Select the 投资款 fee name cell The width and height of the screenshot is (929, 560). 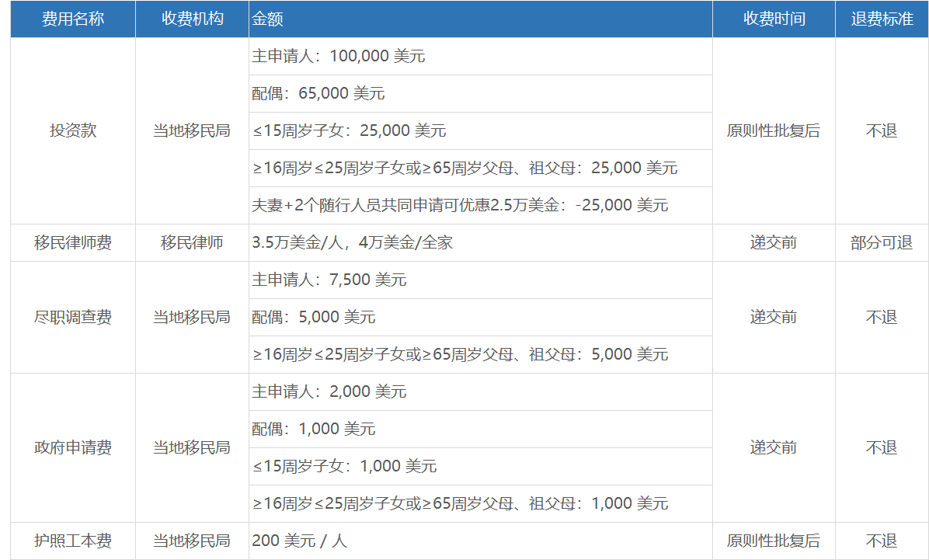73,130
